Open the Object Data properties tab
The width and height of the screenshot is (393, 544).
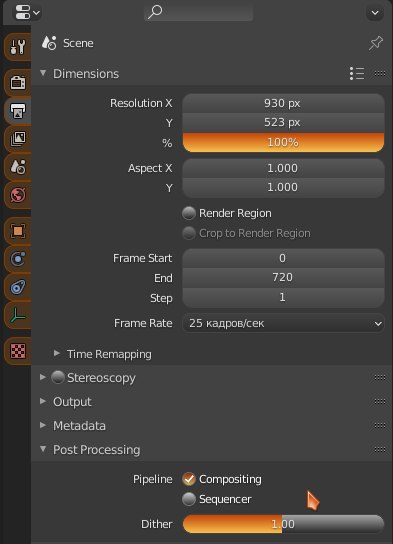coord(18,315)
